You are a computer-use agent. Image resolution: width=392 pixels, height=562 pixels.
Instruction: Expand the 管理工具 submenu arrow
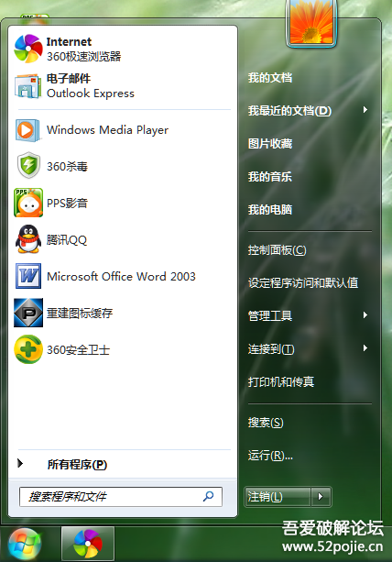[x=365, y=315]
